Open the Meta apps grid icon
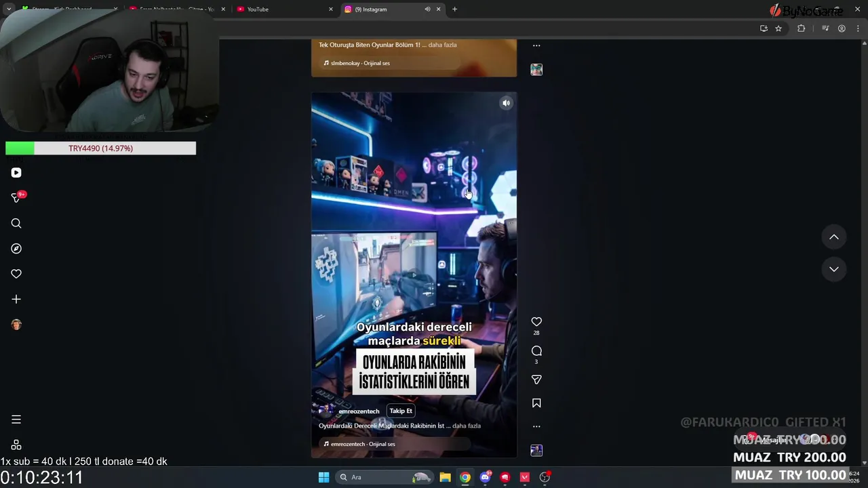 click(16, 445)
